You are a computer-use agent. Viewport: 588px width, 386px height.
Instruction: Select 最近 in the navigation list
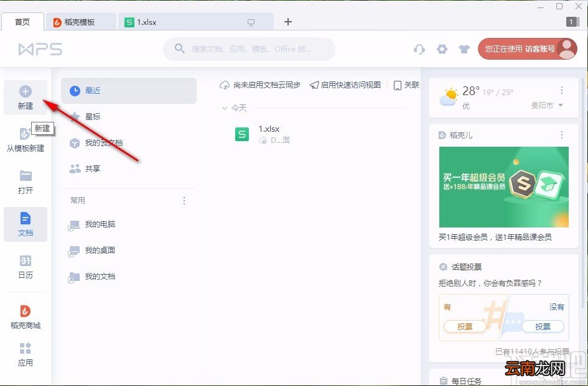[129, 91]
